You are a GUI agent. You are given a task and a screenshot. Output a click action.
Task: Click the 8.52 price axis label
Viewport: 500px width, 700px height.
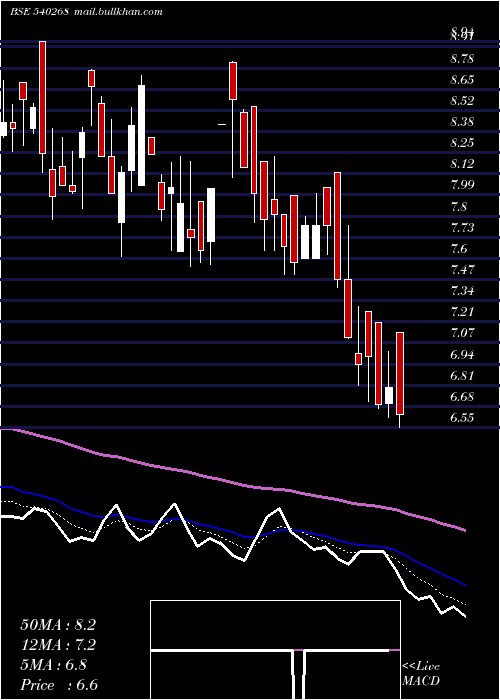462,100
